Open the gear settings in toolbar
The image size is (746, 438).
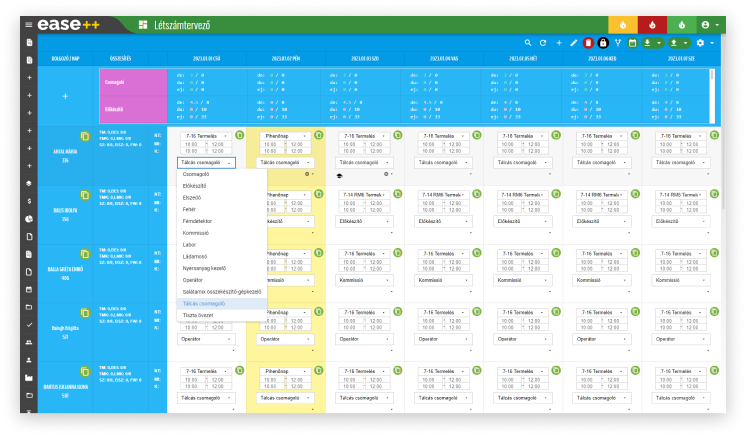point(700,43)
